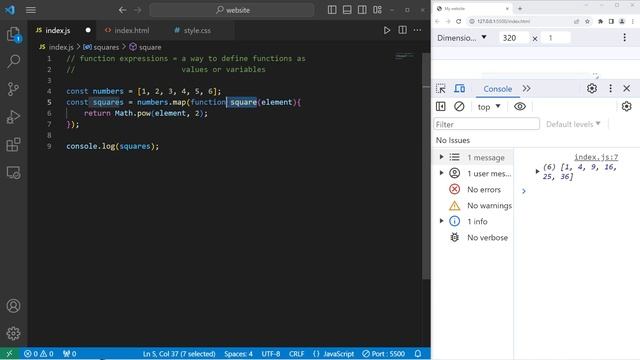This screenshot has width=640, height=360.
Task: Open device toolbar more options
Action: 624,38
